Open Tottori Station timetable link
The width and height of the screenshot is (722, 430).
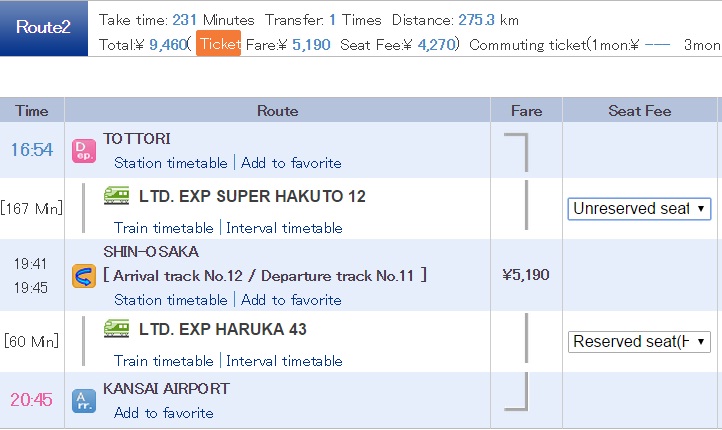(x=171, y=163)
